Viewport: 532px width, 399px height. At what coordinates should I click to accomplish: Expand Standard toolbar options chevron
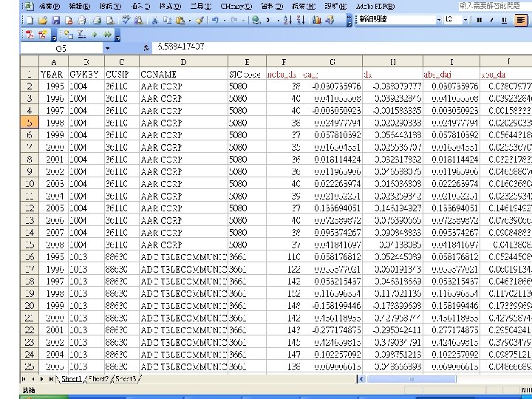pyautogui.click(x=349, y=21)
